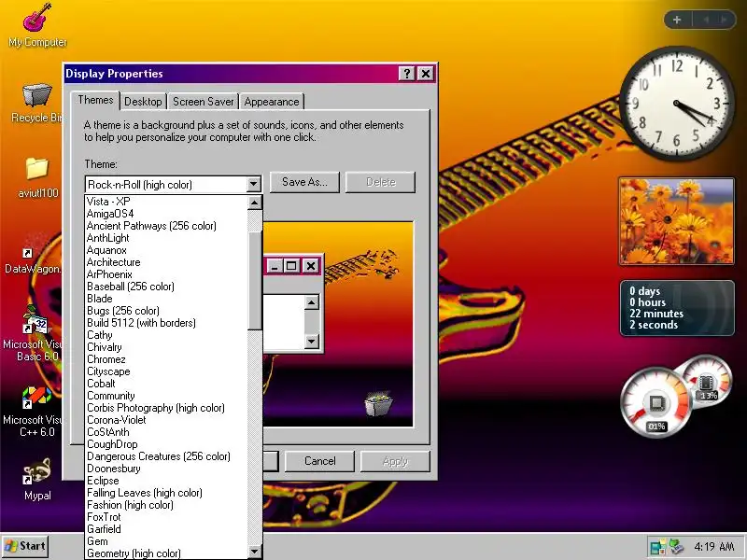Switch to the Appearance tab
Screen dimensions: 747x560
coord(272,102)
